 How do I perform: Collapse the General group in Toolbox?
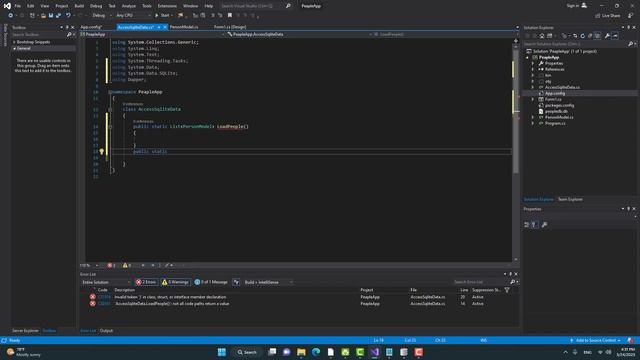click(x=15, y=48)
